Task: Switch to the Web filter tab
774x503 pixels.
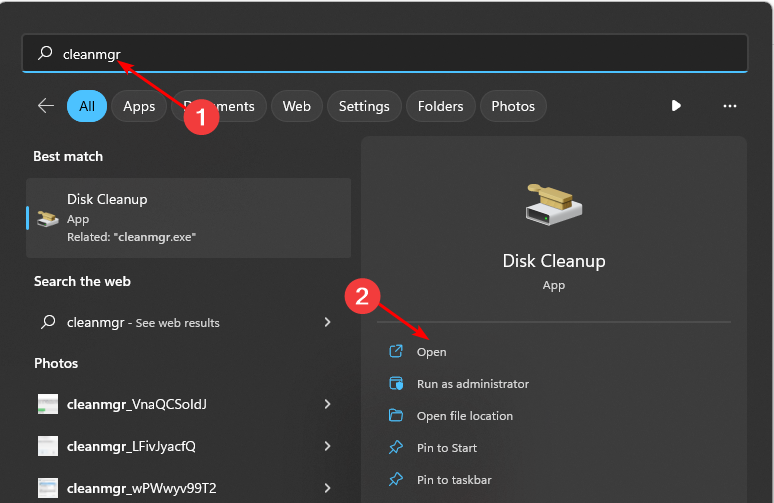Action: coord(296,106)
